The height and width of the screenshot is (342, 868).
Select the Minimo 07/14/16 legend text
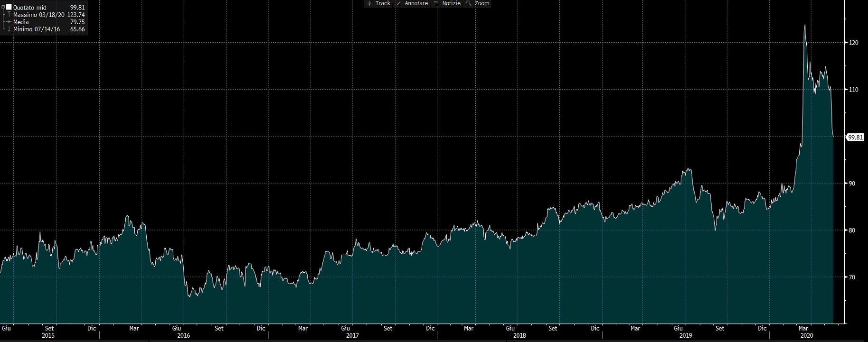[37, 29]
